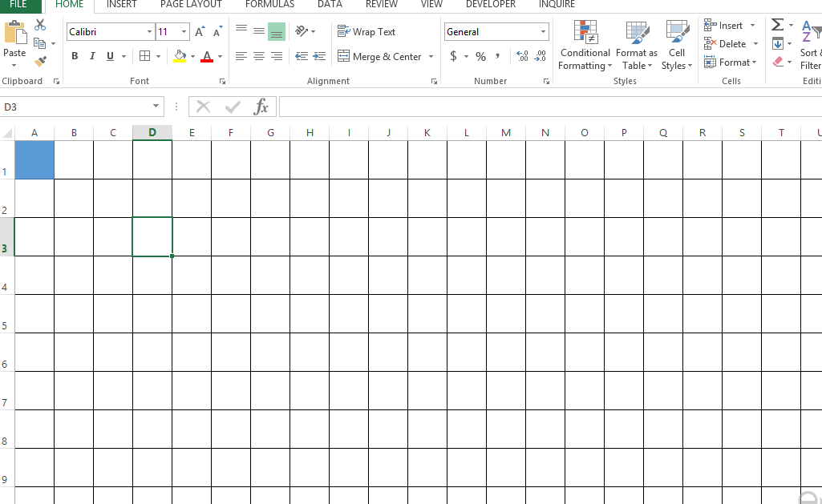Click the Select All corner triangle
This screenshot has width=822, height=504.
coord(7,133)
